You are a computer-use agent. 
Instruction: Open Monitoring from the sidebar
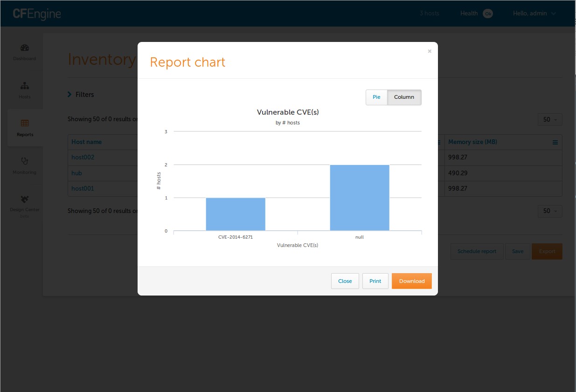coord(24,165)
